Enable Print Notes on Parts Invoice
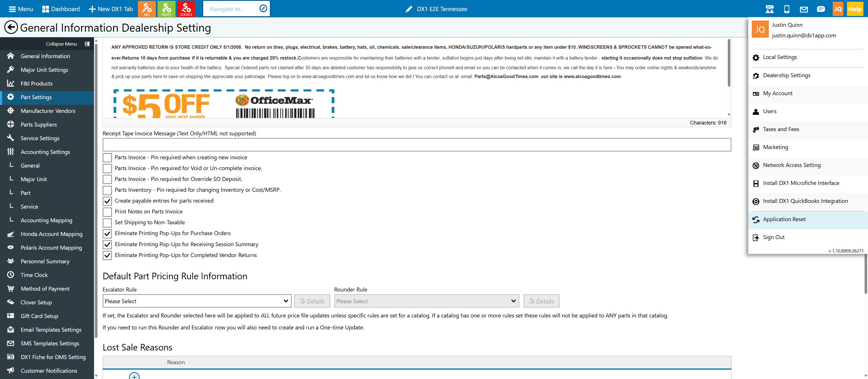Screen dimensions: 868x379 click(x=107, y=211)
